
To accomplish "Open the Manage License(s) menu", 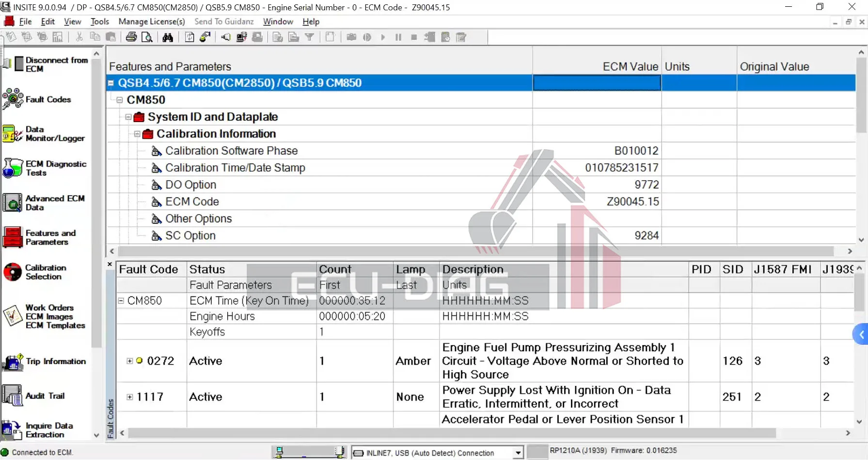I will (152, 22).
